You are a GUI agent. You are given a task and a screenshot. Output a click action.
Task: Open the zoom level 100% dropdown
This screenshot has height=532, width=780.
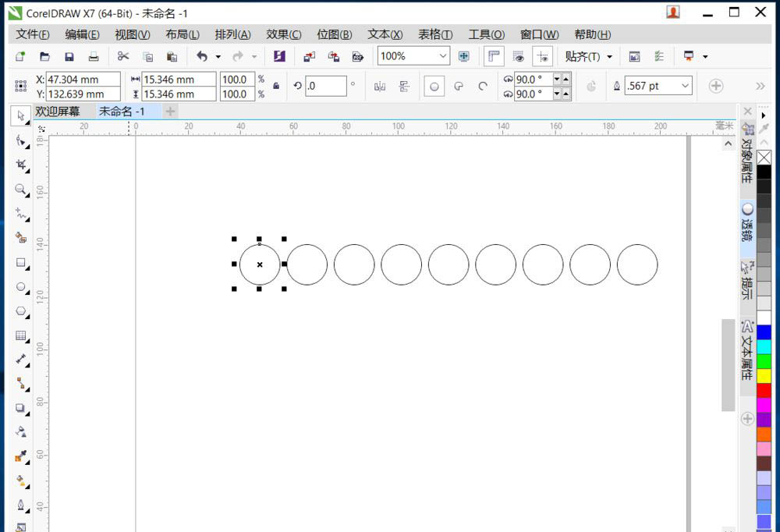443,56
